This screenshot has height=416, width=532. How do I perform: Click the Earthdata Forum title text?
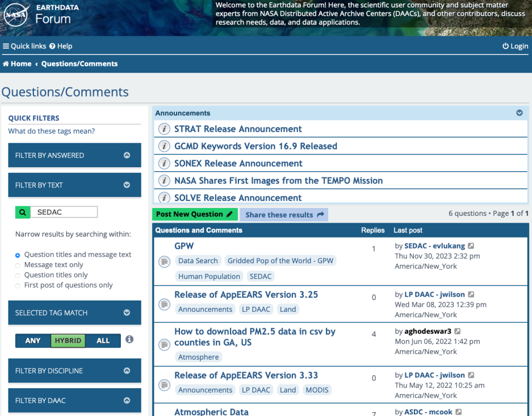[57, 14]
